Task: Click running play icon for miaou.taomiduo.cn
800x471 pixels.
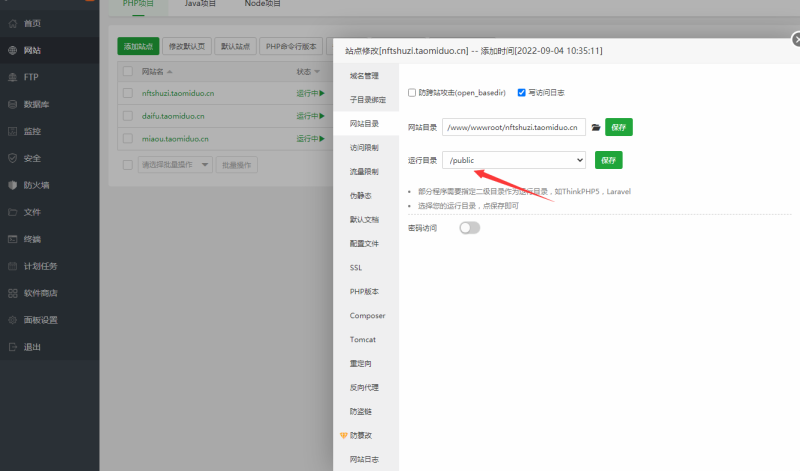Action: coord(322,139)
